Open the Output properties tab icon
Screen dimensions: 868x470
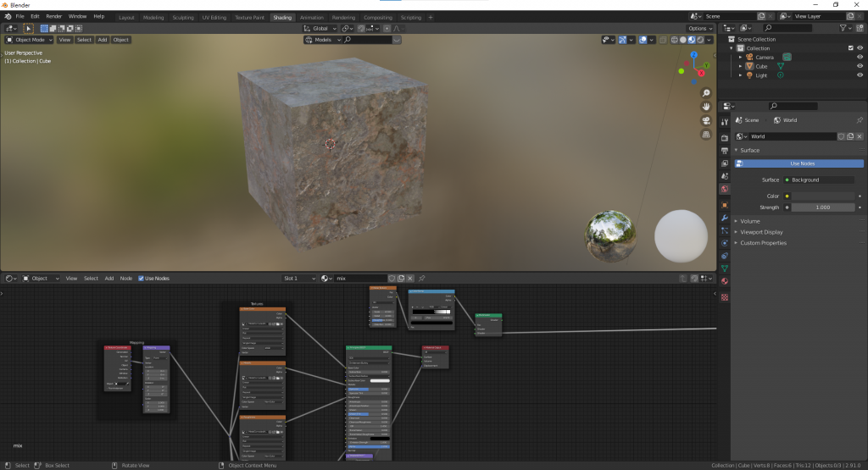724,151
